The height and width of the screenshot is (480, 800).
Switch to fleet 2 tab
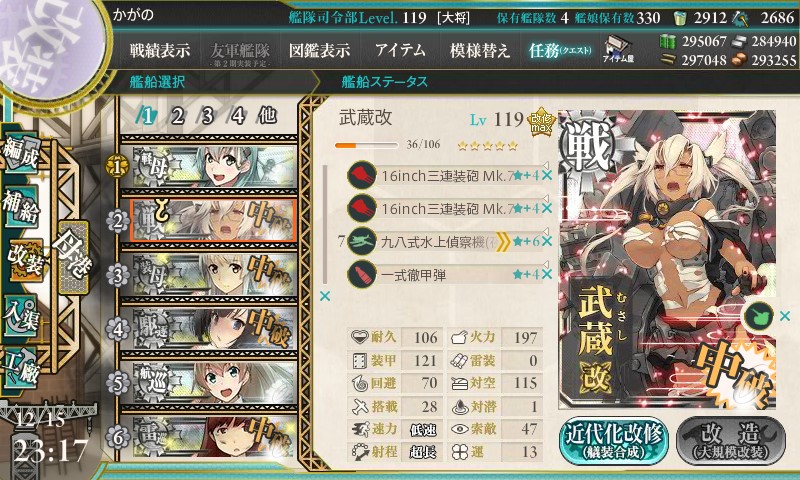[177, 116]
